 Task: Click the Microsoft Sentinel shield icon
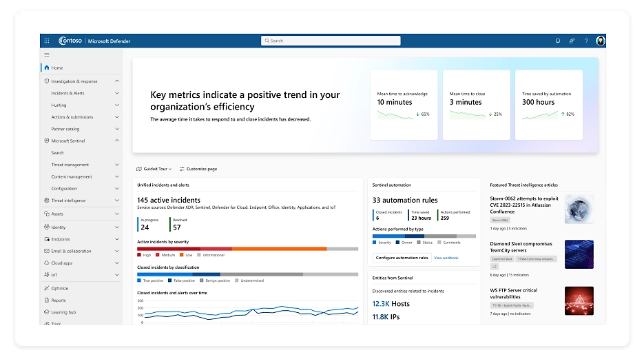(x=46, y=141)
